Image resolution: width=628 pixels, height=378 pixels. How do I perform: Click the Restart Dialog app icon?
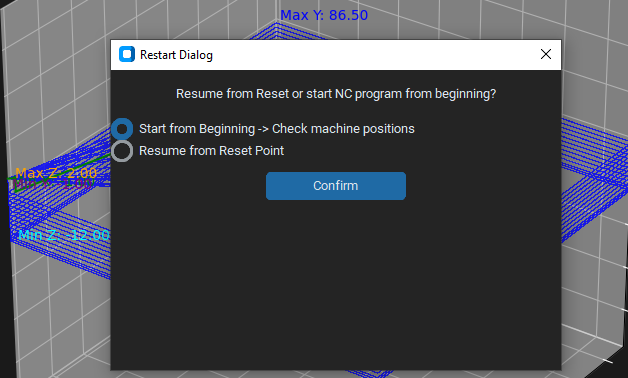[x=127, y=54]
